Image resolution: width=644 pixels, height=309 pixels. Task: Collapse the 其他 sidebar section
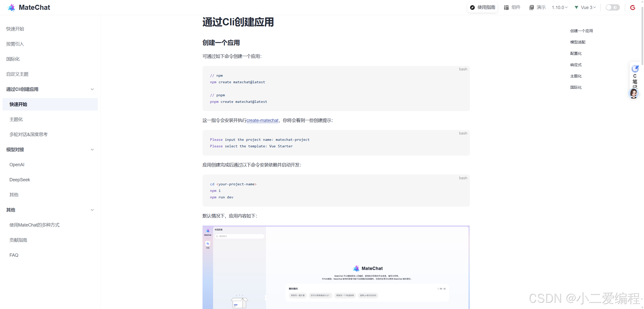coord(92,210)
